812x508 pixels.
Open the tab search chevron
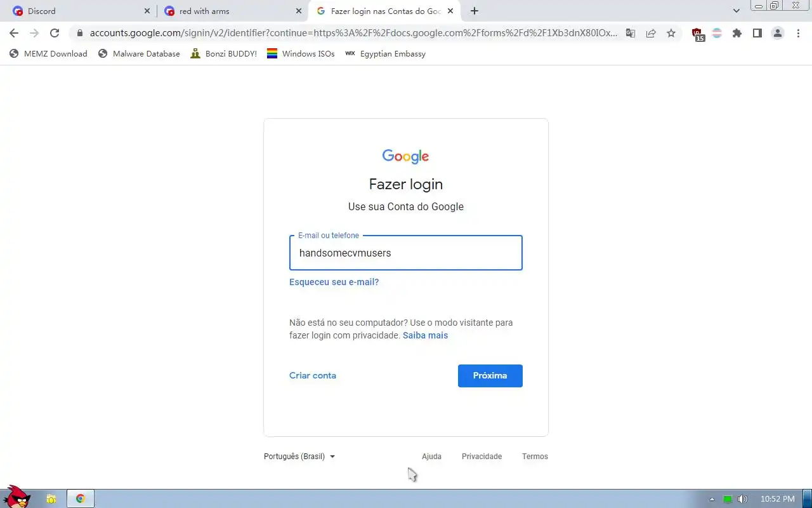tap(737, 11)
